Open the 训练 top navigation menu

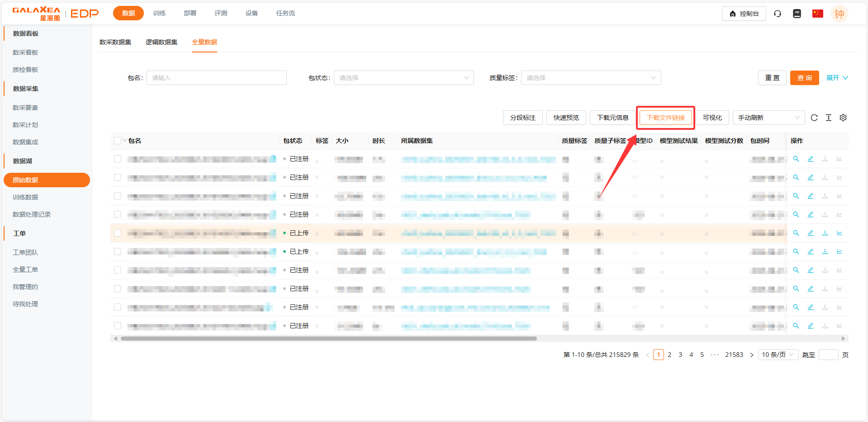point(159,13)
